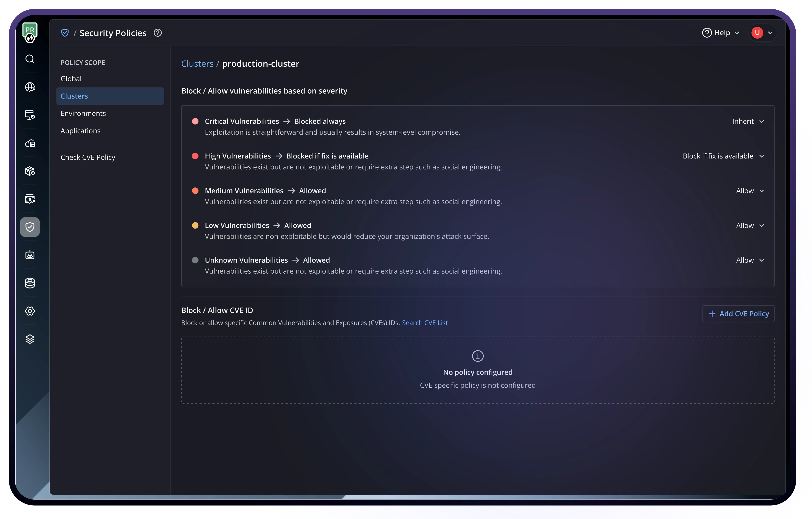
Task: Click the stacked layers sidebar icon
Action: 30,339
